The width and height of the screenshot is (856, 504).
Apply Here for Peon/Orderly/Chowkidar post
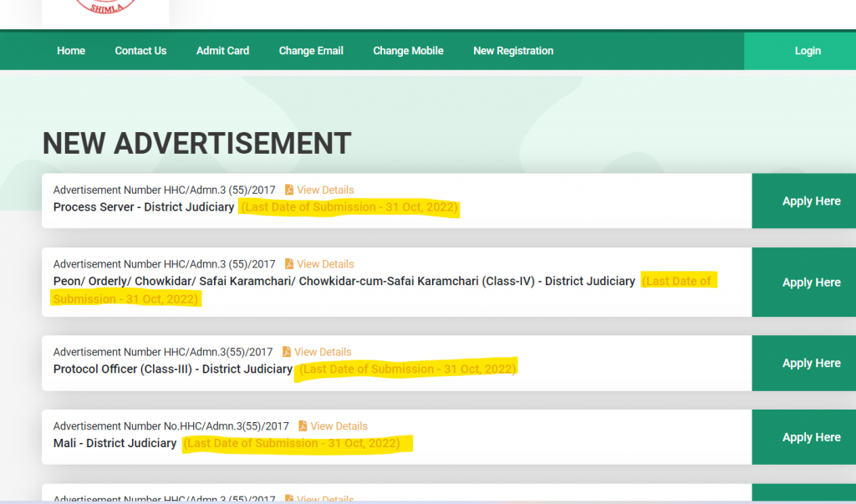pyautogui.click(x=811, y=283)
